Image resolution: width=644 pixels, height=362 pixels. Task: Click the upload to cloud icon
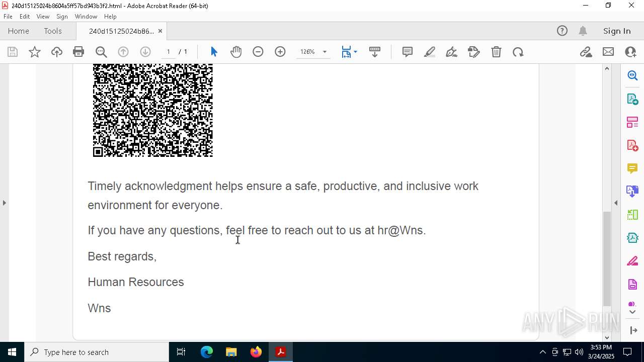tap(57, 52)
